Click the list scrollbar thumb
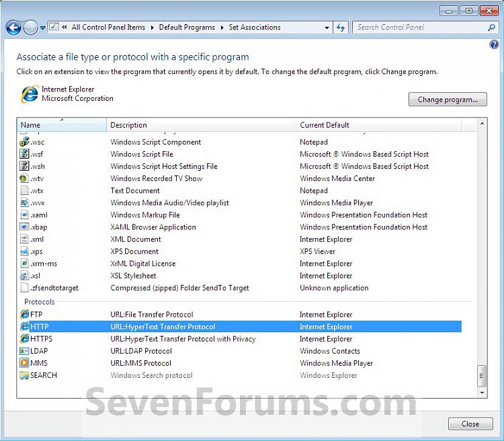This screenshot has width=504, height=441. (482, 376)
